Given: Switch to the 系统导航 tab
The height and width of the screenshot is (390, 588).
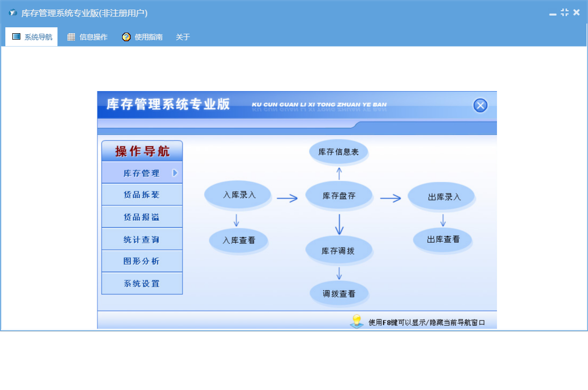Looking at the screenshot, I should pos(32,37).
